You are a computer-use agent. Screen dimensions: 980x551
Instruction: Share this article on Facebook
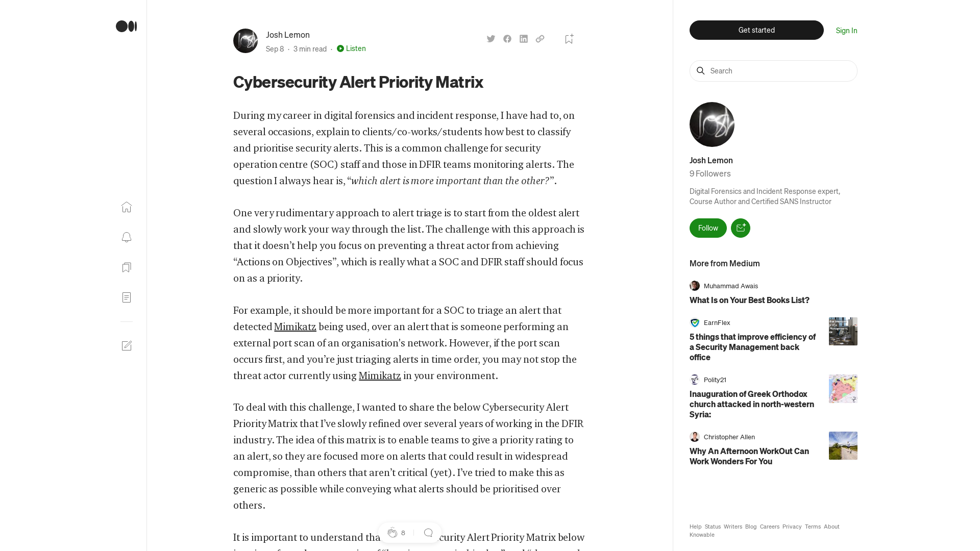tap(507, 38)
